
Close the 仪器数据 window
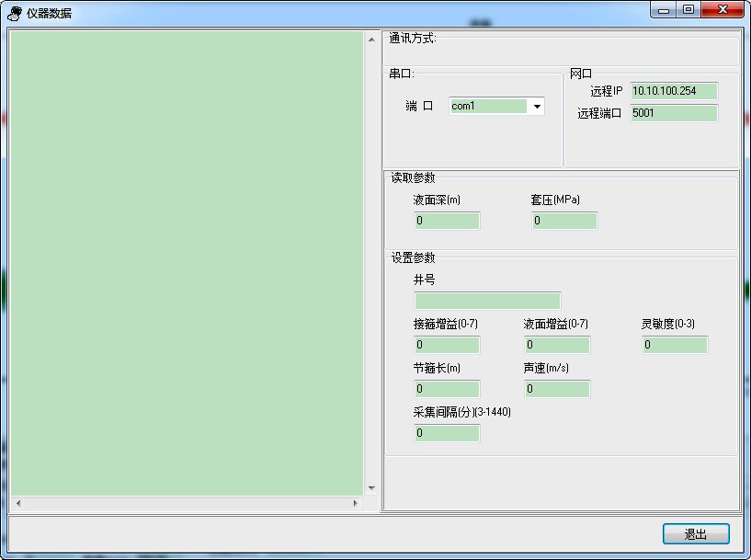point(723,10)
